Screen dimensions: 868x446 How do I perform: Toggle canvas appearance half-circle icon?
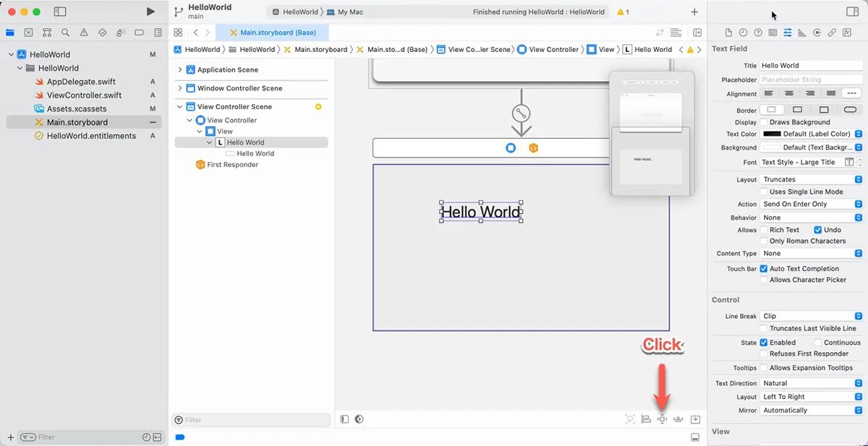[359, 419]
